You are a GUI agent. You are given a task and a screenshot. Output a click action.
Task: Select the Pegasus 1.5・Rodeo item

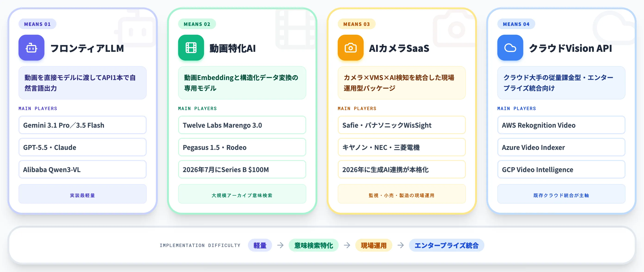[242, 147]
